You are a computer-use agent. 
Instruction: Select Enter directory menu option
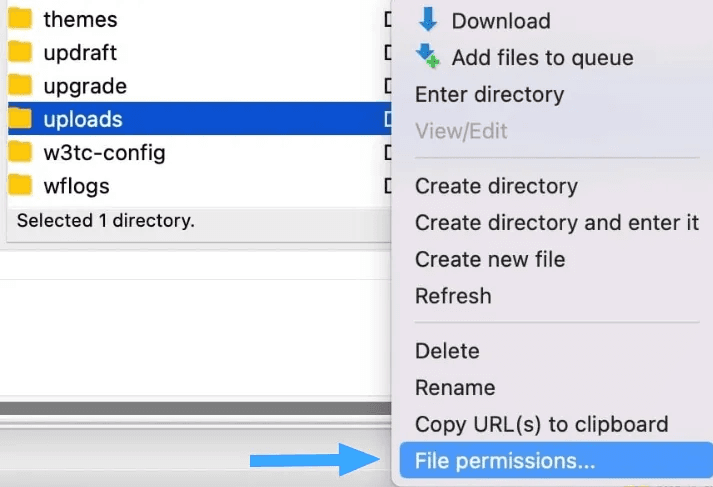[x=489, y=95]
